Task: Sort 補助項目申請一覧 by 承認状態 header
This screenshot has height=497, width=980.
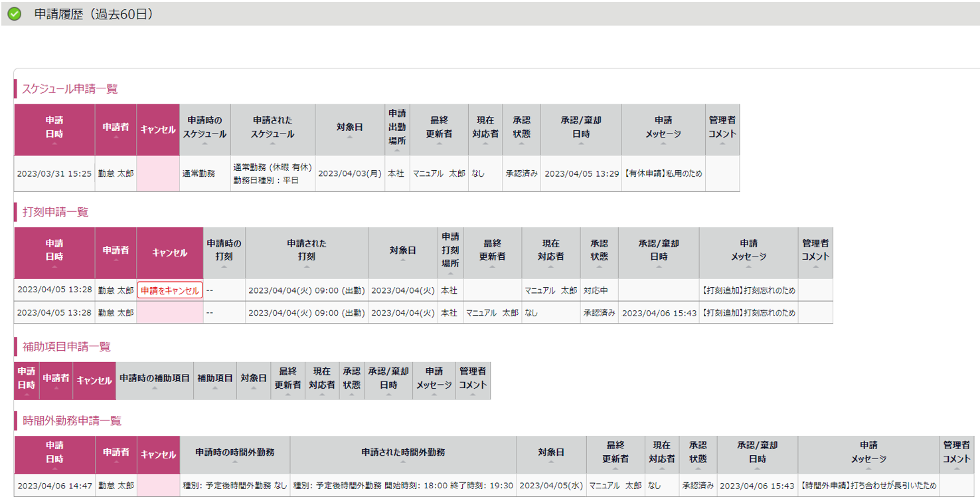Action: point(352,381)
